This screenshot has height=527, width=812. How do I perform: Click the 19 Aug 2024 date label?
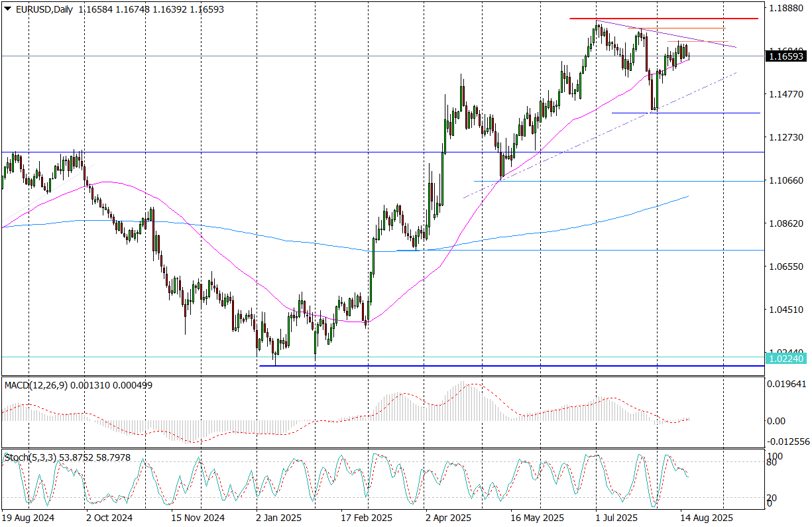[x=28, y=517]
